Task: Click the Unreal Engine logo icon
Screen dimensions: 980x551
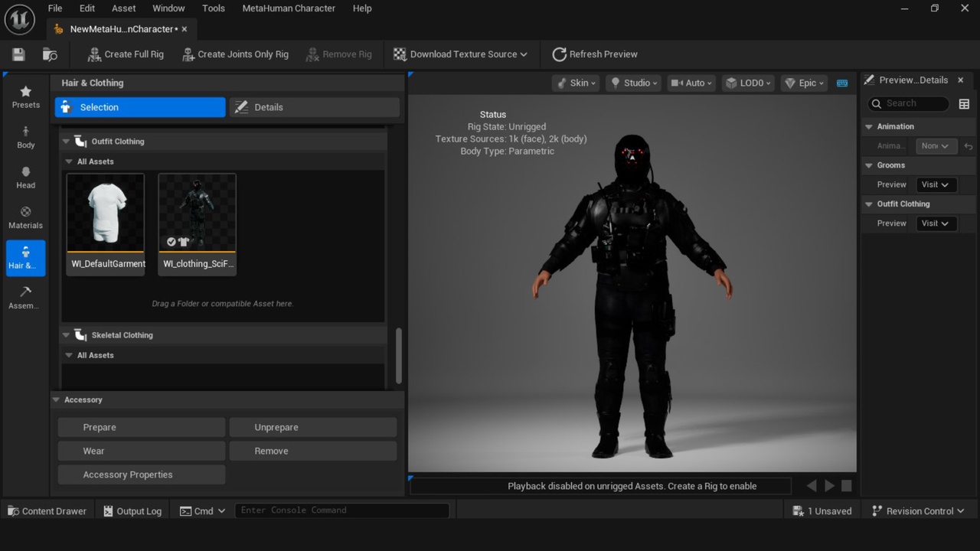Action: click(x=19, y=19)
